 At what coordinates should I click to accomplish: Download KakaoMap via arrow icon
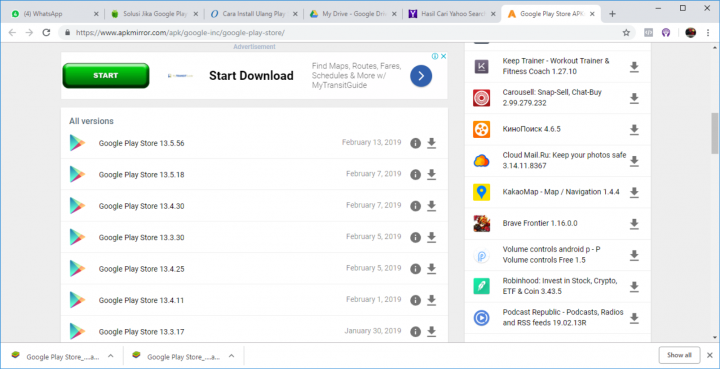click(x=634, y=192)
